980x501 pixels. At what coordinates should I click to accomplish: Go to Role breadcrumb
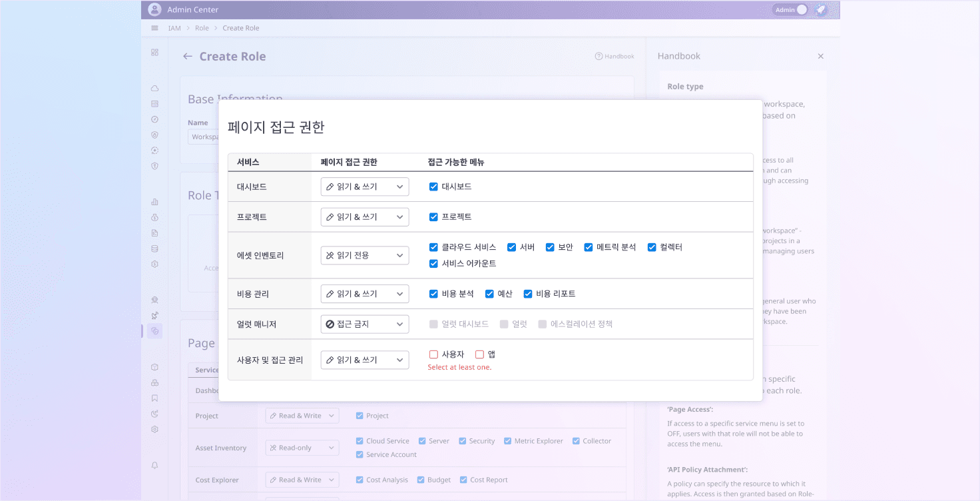pyautogui.click(x=202, y=28)
